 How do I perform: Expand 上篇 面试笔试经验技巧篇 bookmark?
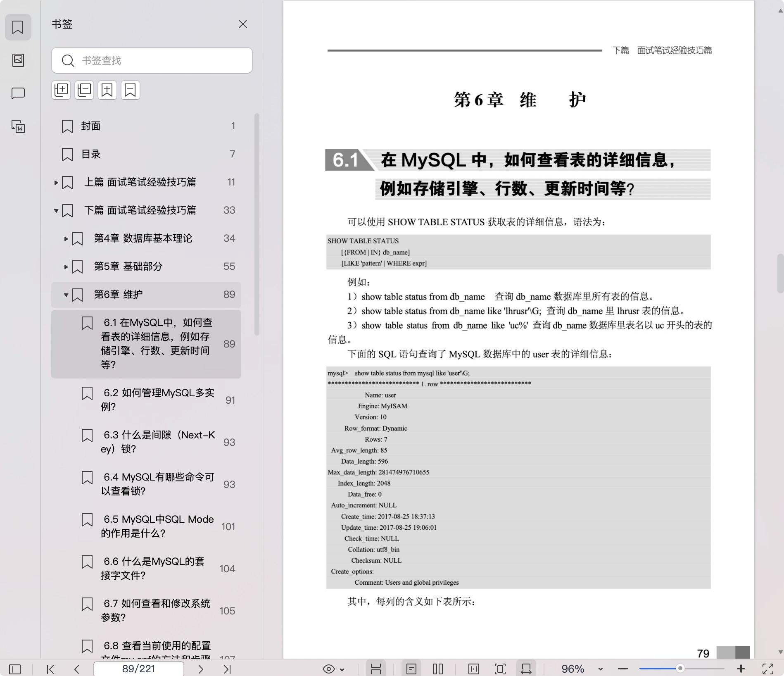tap(56, 182)
